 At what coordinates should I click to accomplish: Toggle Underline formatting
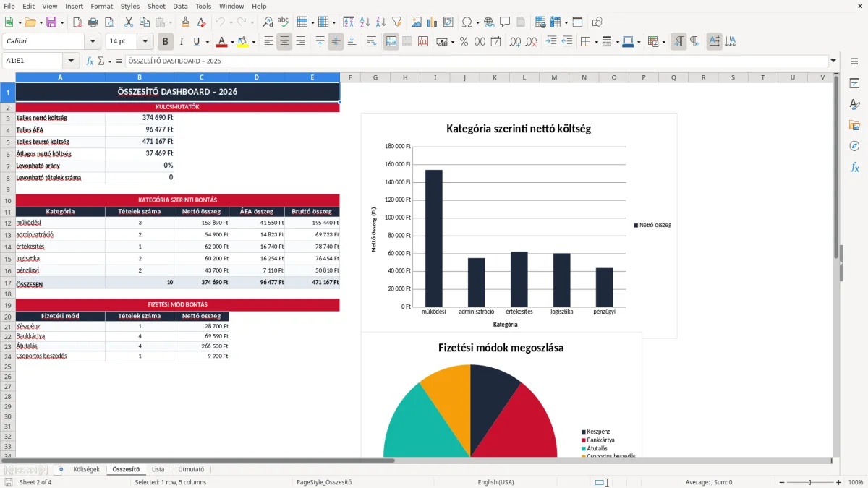click(x=195, y=41)
